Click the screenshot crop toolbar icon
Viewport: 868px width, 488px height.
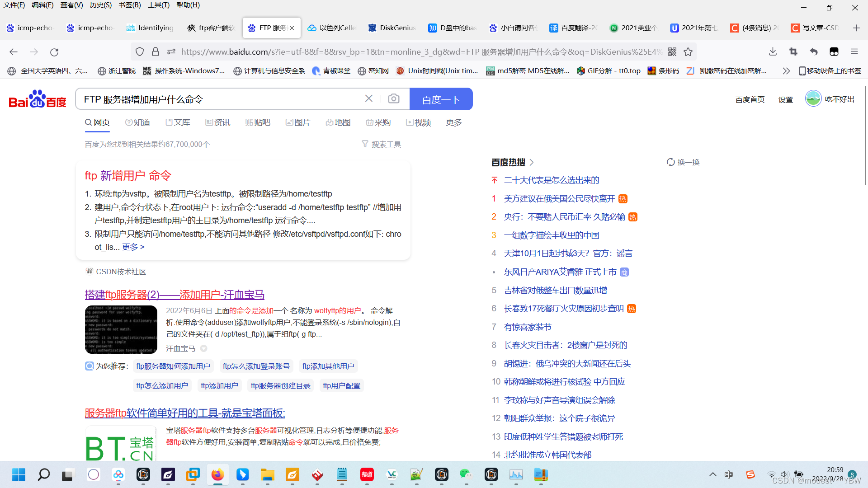[793, 52]
